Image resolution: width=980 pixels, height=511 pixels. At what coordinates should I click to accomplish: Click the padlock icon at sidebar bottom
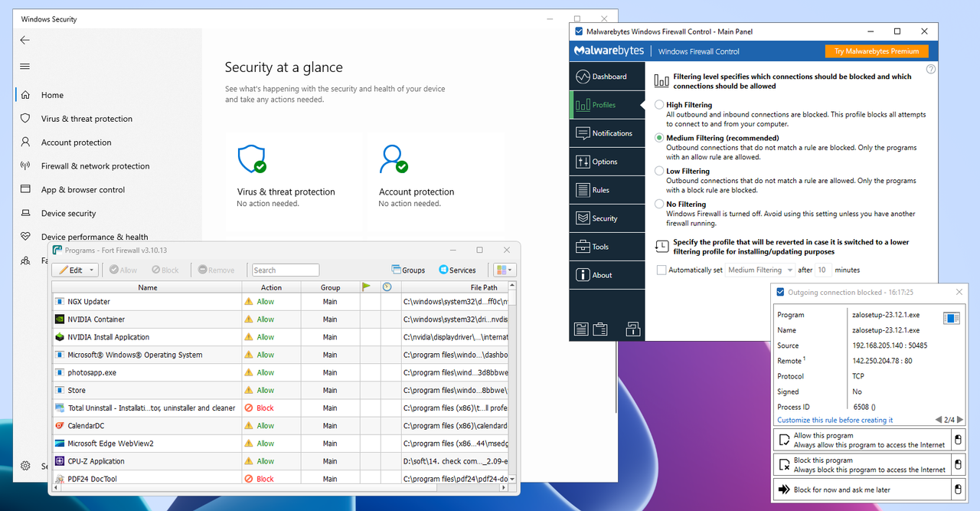[633, 329]
